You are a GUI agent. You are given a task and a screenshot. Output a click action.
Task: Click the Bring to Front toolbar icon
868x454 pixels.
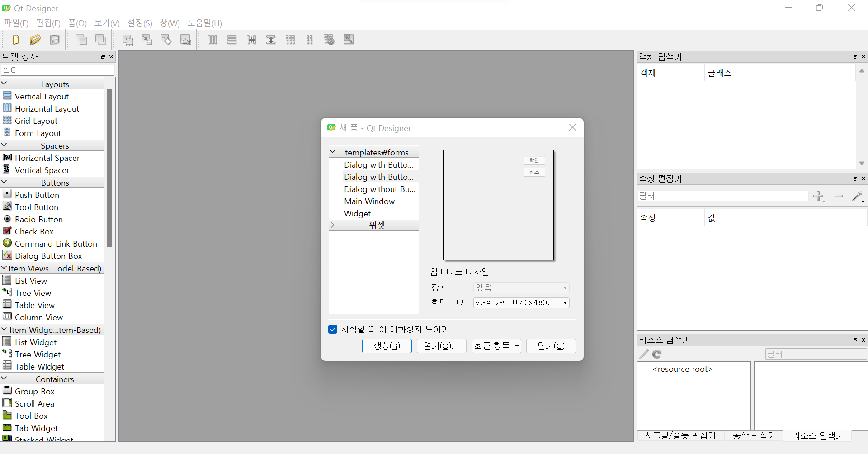pyautogui.click(x=100, y=40)
